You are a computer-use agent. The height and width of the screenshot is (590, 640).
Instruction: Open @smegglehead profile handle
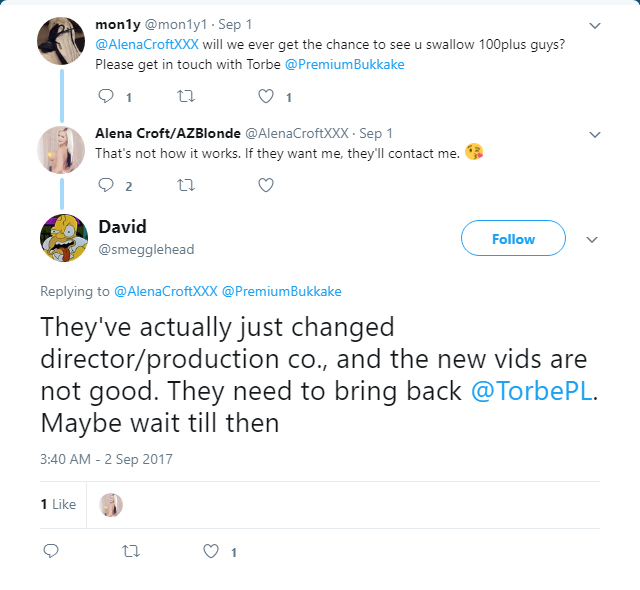[x=146, y=250]
